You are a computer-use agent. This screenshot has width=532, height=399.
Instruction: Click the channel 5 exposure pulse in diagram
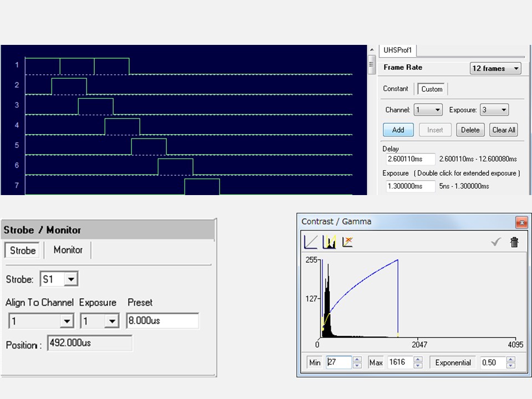point(149,146)
